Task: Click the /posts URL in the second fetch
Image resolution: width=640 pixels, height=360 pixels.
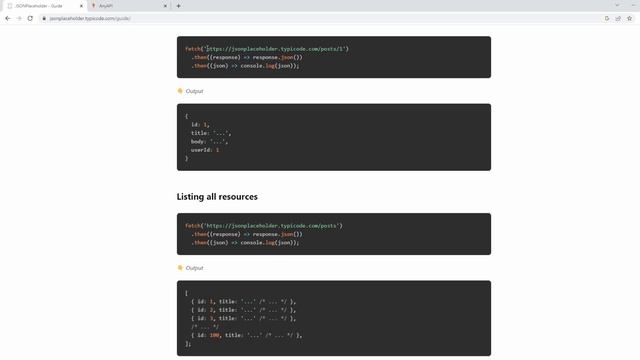Action: [272, 226]
